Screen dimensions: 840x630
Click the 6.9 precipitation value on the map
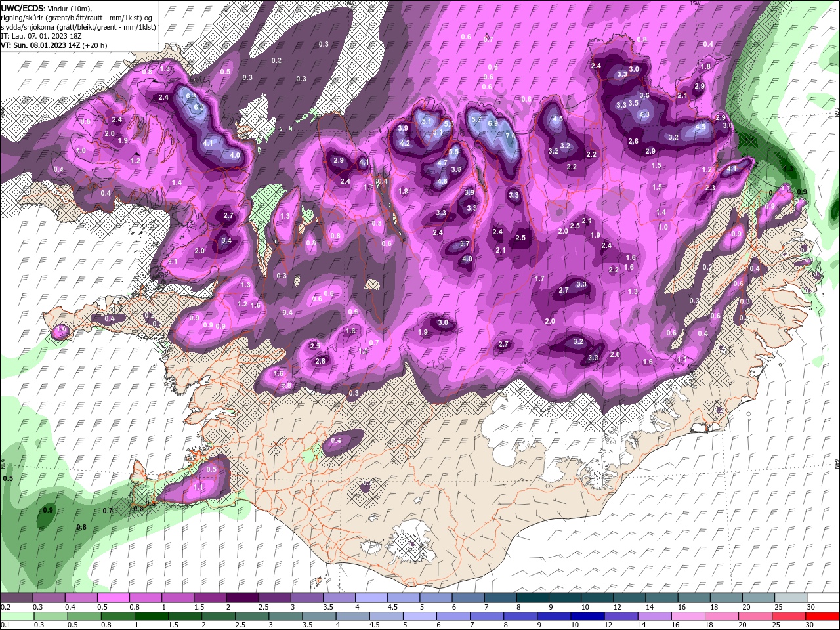tap(493, 123)
